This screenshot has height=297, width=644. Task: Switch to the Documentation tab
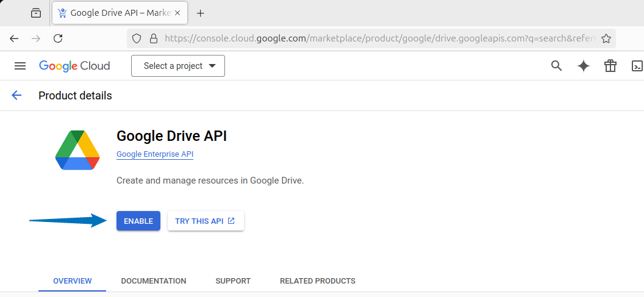(x=154, y=281)
